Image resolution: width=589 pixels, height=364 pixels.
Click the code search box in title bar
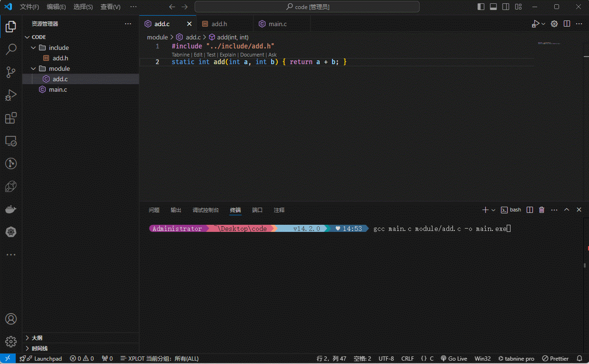[x=307, y=7]
